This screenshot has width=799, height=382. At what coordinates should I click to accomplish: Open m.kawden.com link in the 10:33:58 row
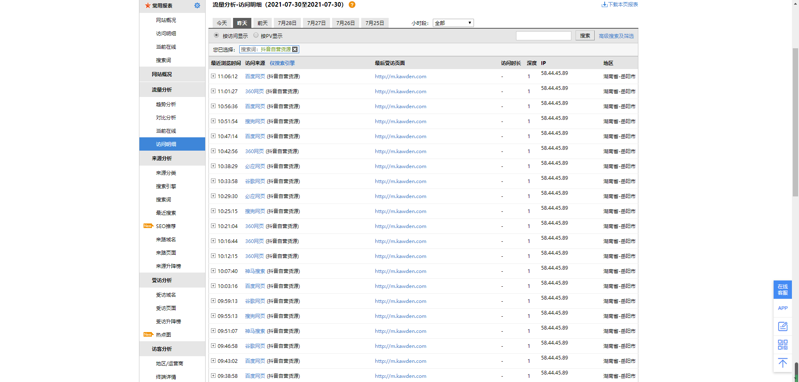(400, 181)
